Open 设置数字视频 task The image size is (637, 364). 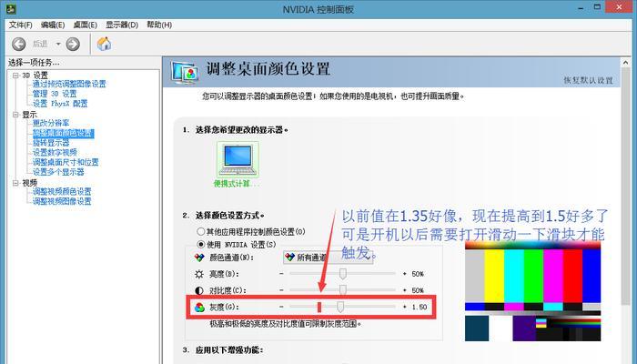coord(55,152)
